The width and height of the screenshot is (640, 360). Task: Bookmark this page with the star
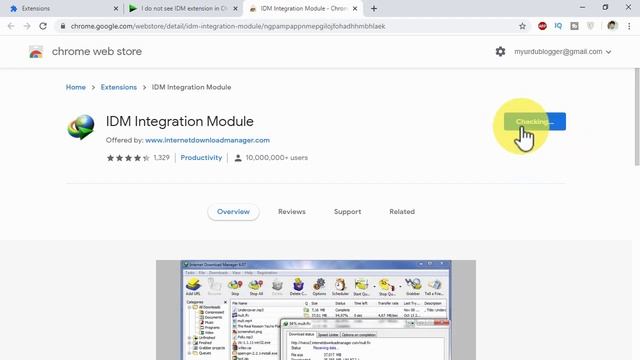tap(522, 26)
